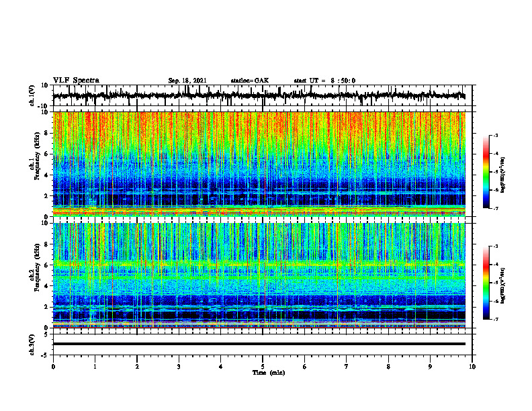Viewport: 532px width, 411px height.
Task: Click the "5" tick on ch.3(V) axis
Action: pos(46,334)
